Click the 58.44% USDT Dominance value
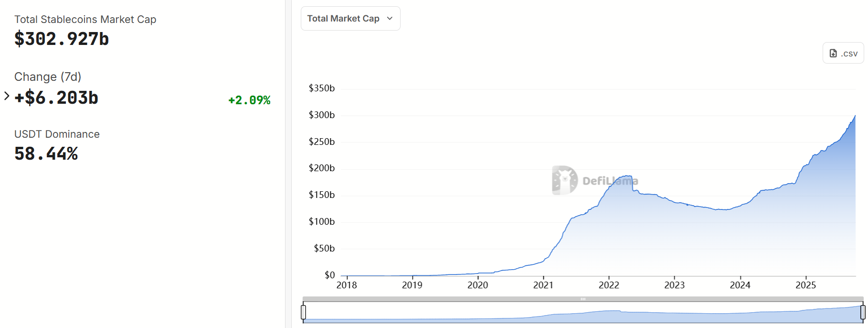 46,153
